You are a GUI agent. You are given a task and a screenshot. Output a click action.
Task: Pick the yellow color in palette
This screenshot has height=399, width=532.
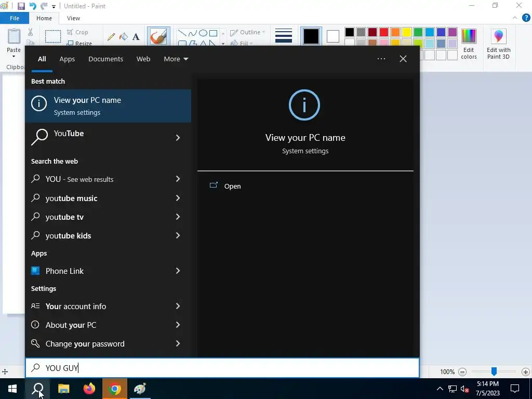coord(406,32)
